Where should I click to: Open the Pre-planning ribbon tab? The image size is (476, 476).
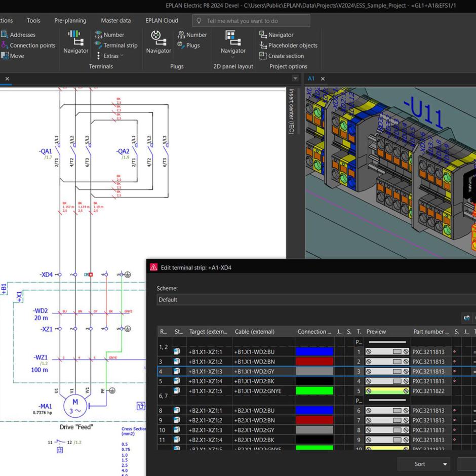tap(70, 20)
